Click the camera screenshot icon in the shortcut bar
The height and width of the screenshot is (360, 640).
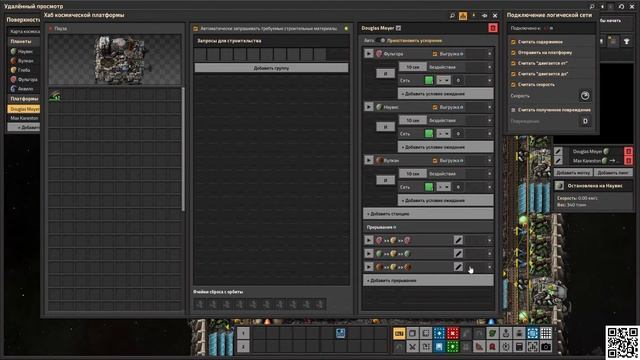546,347
